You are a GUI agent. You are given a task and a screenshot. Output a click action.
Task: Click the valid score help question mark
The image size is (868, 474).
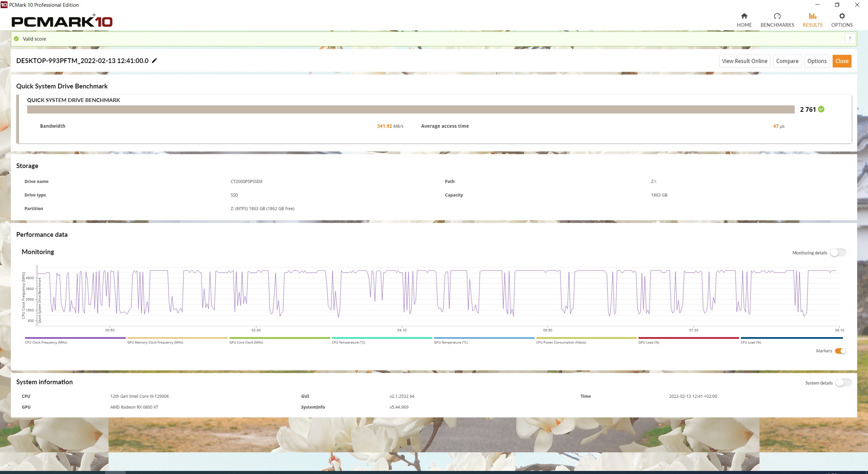coord(850,39)
